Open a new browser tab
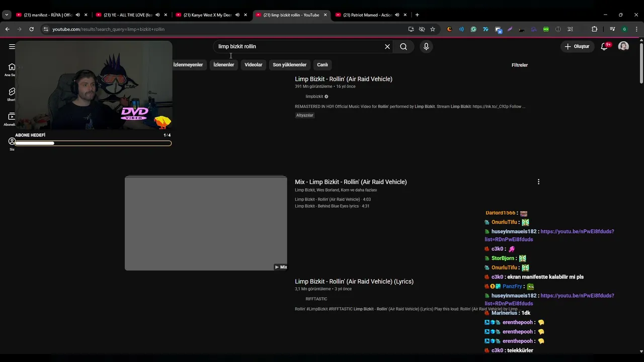644x362 pixels. click(x=417, y=15)
